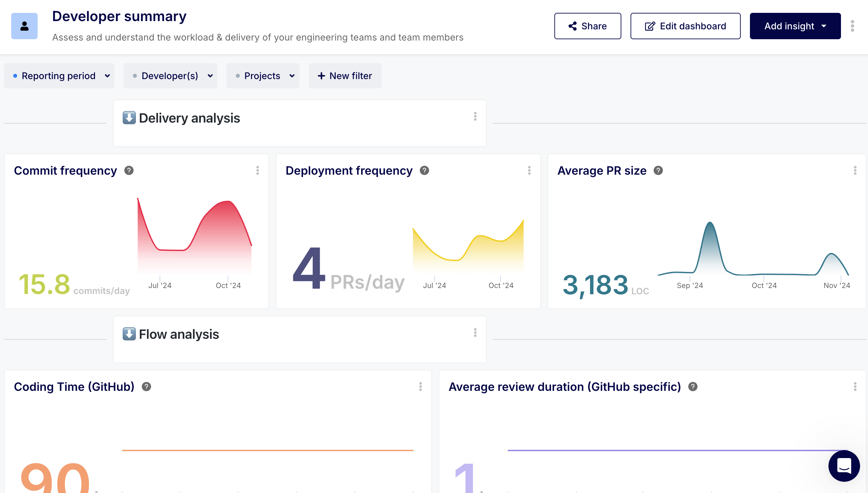Click help icon next to Commit frequency
Screen dimensions: 868x493
tap(129, 170)
